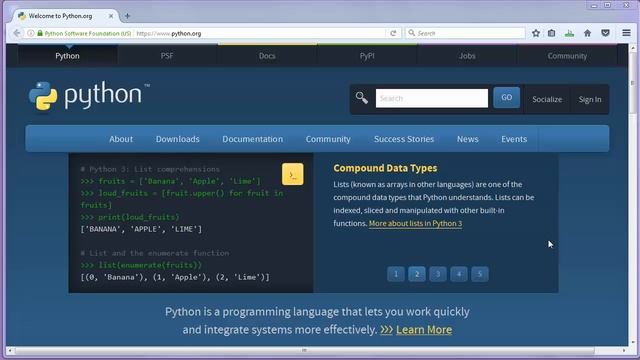Follow the Learn More link
This screenshot has height=360, width=640.
424,330
